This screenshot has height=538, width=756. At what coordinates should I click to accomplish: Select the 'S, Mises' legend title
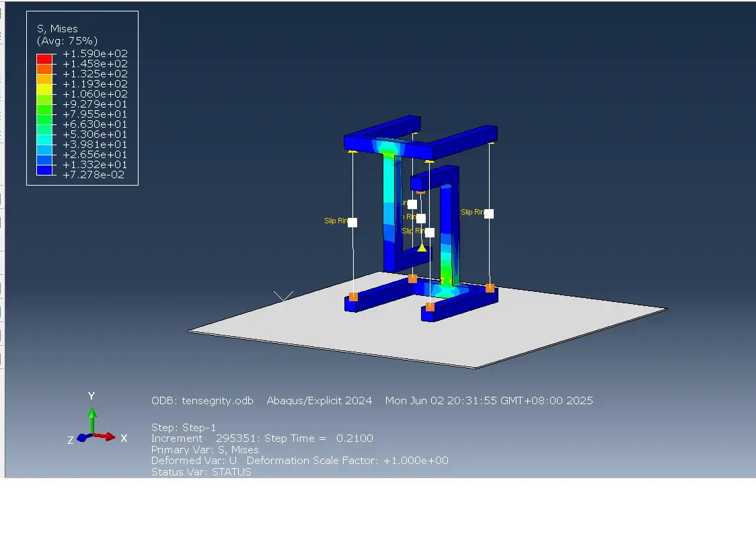pyautogui.click(x=57, y=28)
